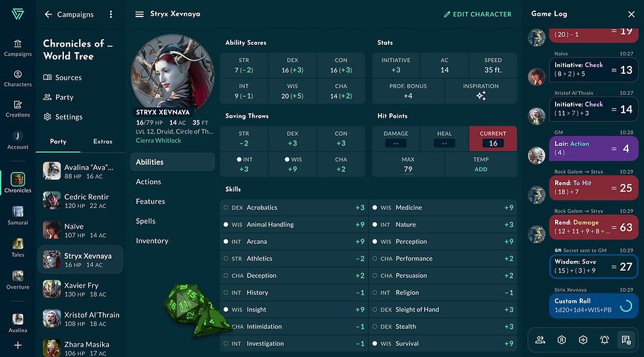The width and height of the screenshot is (644, 357).
Task: Open the campaign three-dot options menu
Action: click(111, 14)
